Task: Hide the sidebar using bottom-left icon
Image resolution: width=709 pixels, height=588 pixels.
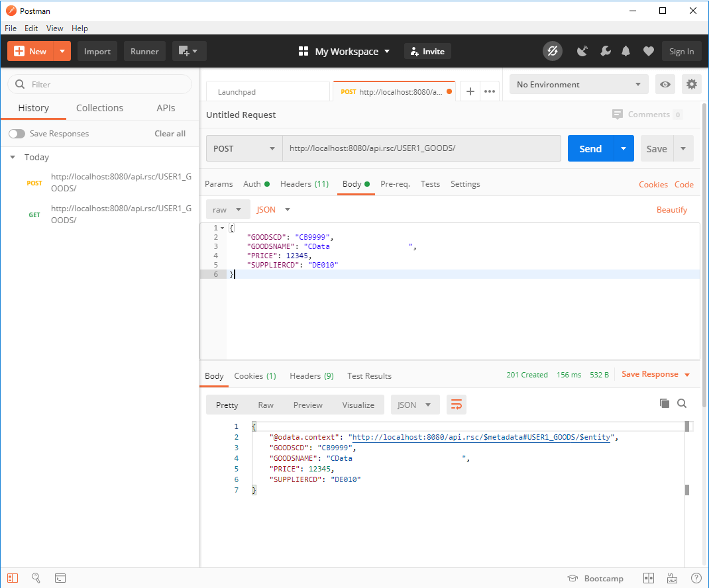Action: click(13, 578)
